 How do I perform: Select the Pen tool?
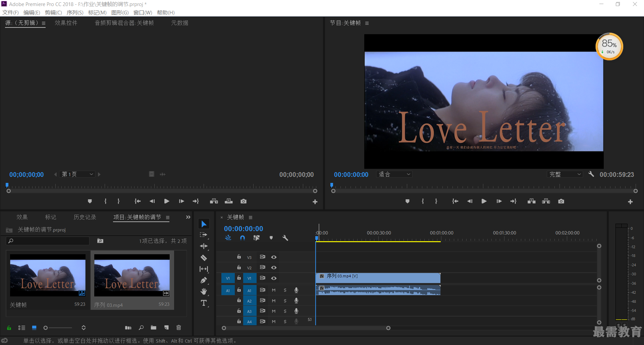(204, 280)
